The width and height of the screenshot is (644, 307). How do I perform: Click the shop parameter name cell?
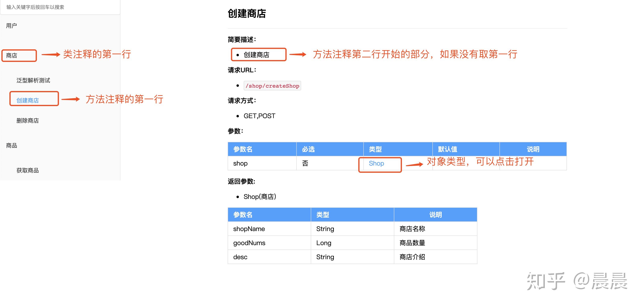pos(240,163)
